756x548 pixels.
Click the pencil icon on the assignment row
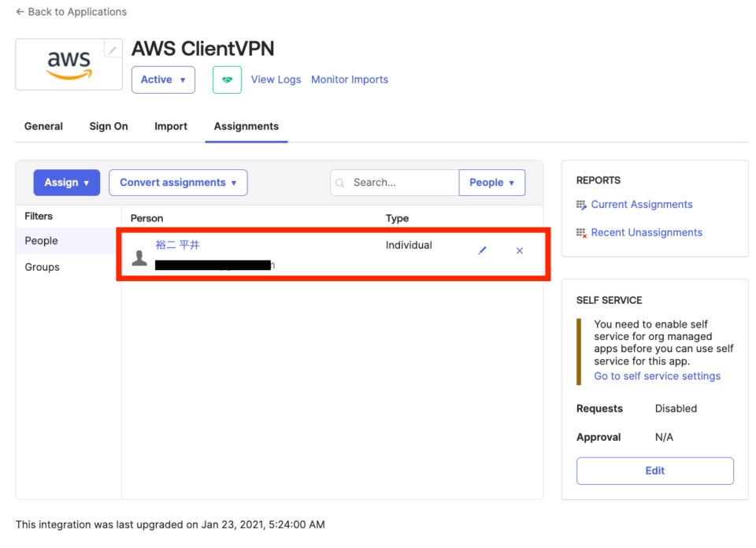point(482,250)
